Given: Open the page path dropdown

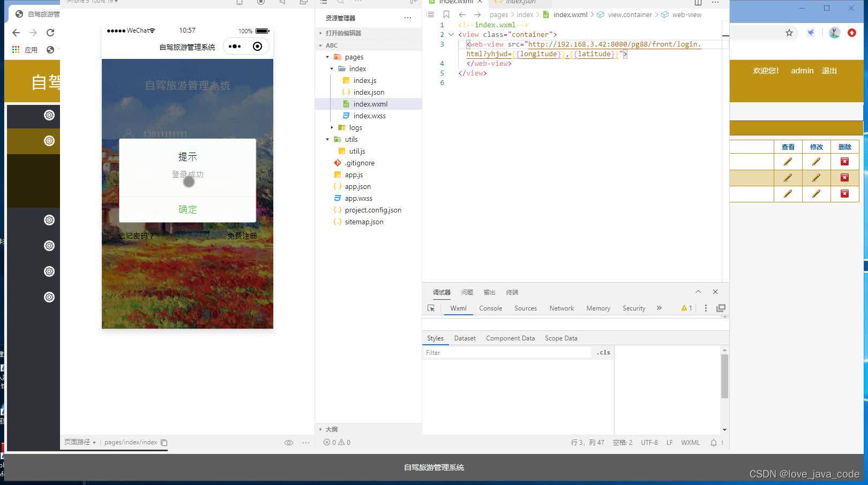Looking at the screenshot, I should 80,442.
